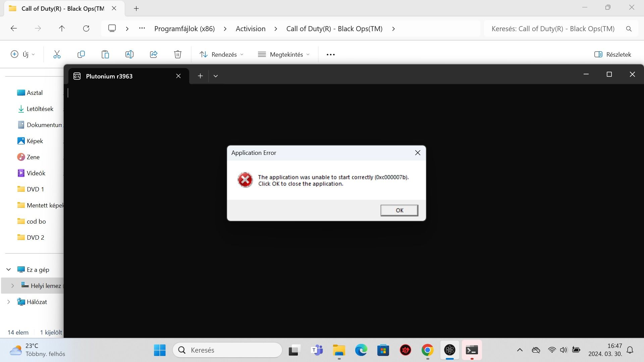Add a new Explorer tab
The width and height of the screenshot is (644, 362).
tap(136, 9)
